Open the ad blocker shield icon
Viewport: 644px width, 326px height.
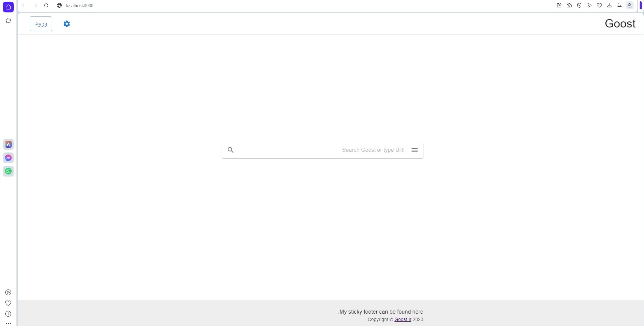point(579,5)
